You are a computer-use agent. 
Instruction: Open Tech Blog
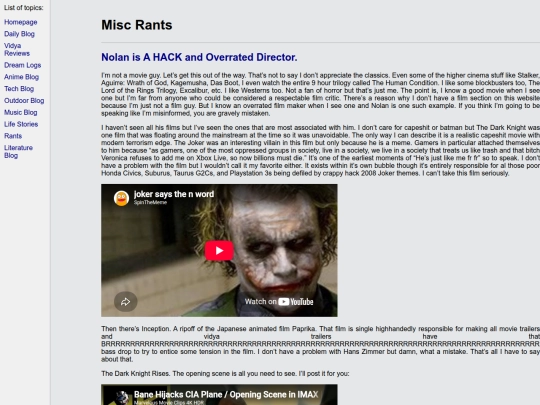pyautogui.click(x=19, y=89)
